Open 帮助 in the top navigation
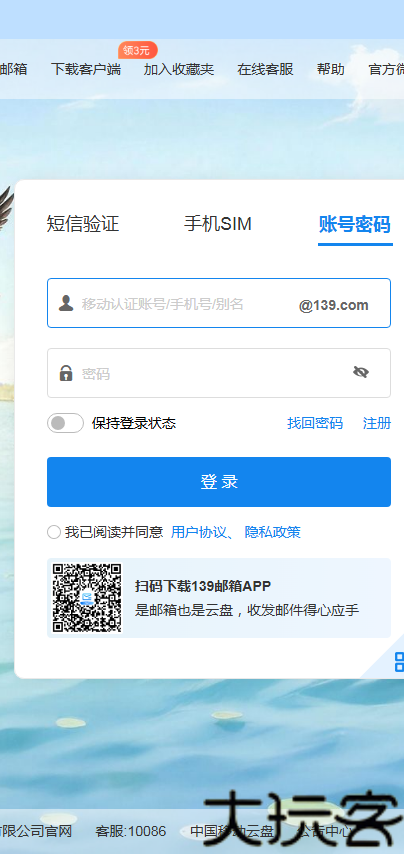This screenshot has height=855, width=404. [331, 69]
